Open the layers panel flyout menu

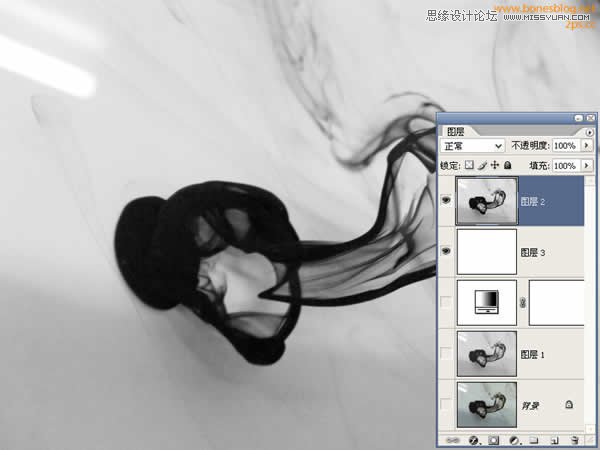pyautogui.click(x=590, y=132)
